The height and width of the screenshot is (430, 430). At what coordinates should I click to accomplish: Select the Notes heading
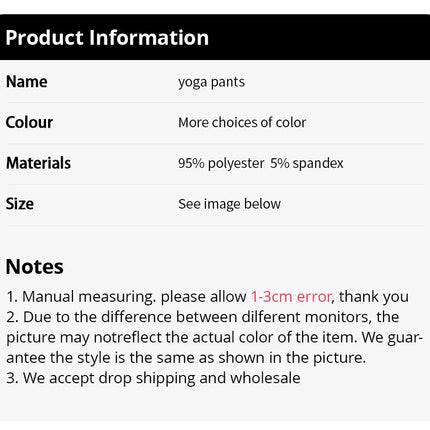coord(35,267)
